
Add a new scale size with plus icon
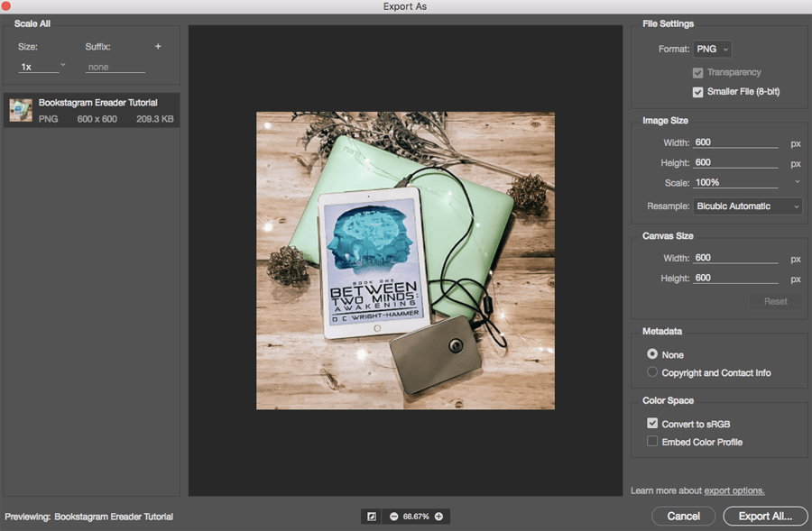tap(158, 47)
